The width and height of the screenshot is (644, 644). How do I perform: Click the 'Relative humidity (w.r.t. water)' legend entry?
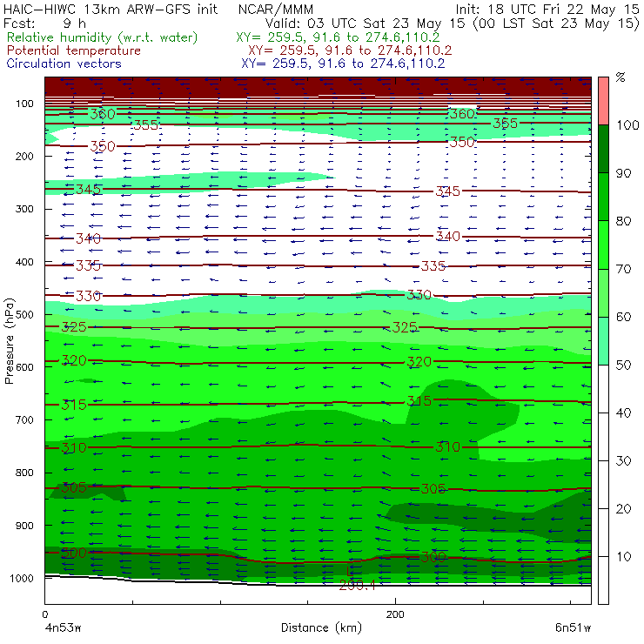(103, 37)
